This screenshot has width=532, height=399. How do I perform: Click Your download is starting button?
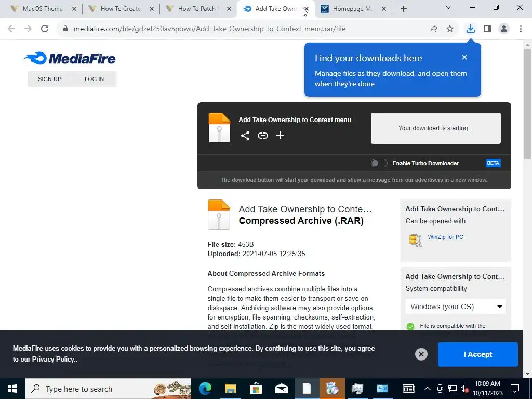click(436, 128)
